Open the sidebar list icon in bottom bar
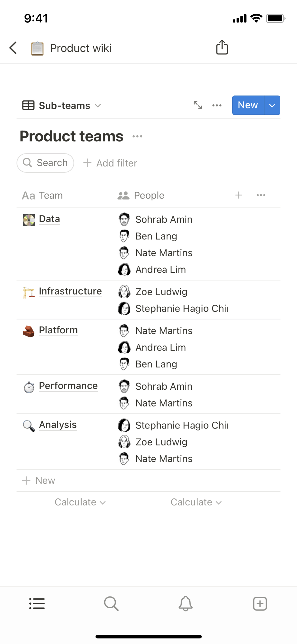Image resolution: width=297 pixels, height=644 pixels. coord(37,604)
